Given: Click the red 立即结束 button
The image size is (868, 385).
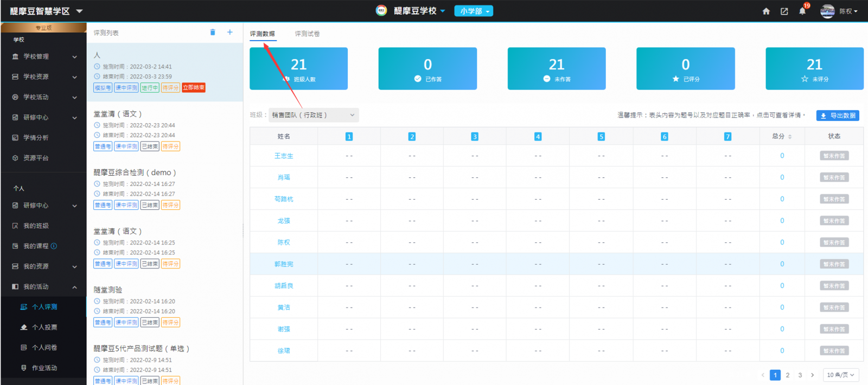Looking at the screenshot, I should coord(194,88).
